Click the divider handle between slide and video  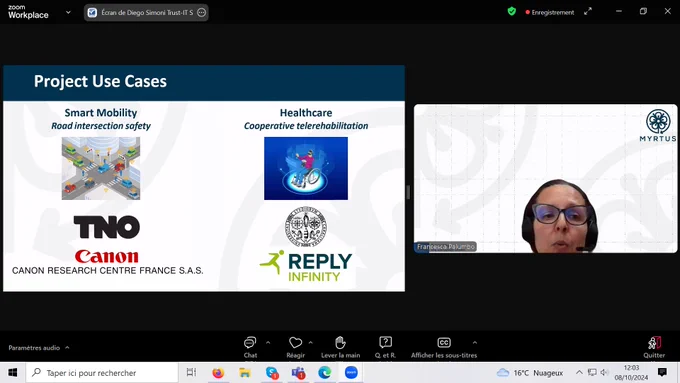[408, 192]
